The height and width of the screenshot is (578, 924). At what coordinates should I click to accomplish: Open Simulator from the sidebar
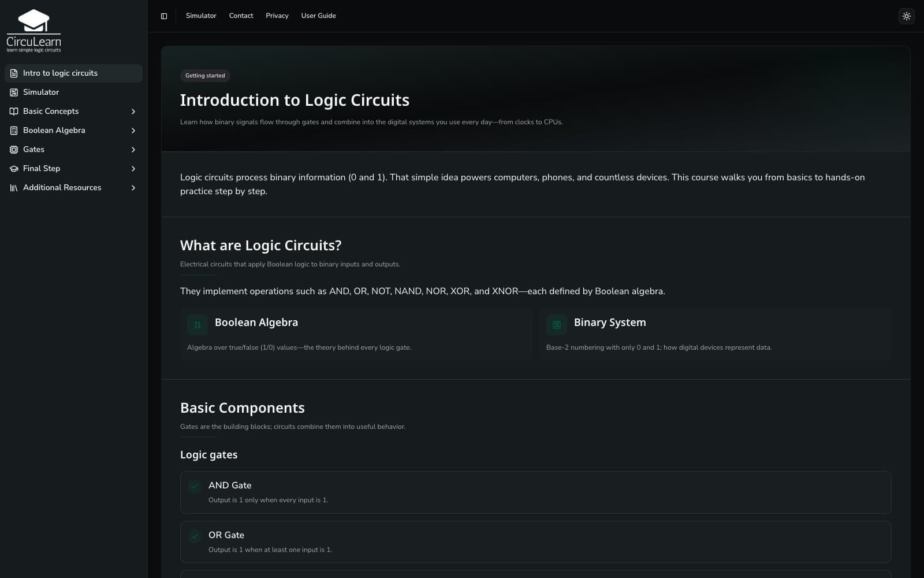[x=73, y=92]
